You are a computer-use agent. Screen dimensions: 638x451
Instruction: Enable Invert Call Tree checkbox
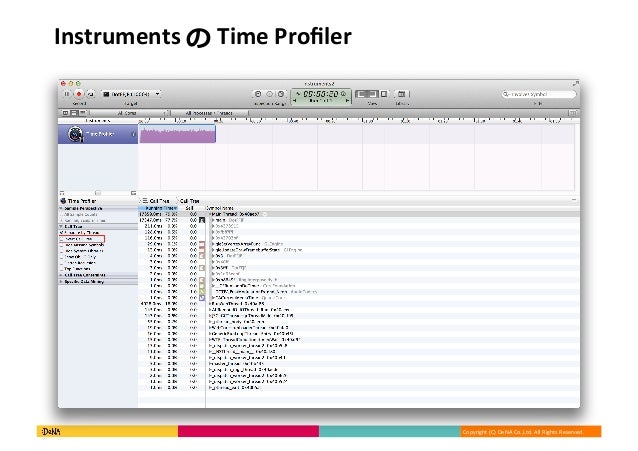[62, 239]
